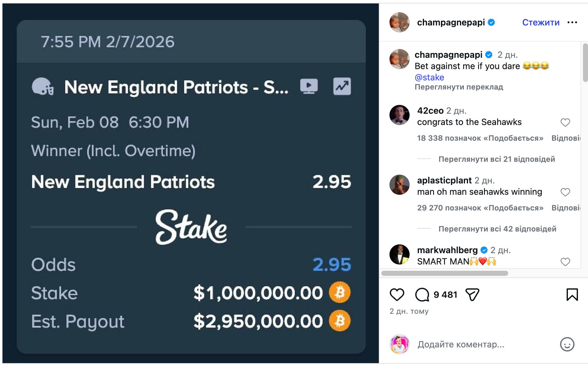The height and width of the screenshot is (365, 588).
Task: Open emoji picker in comment field
Action: coord(567,345)
